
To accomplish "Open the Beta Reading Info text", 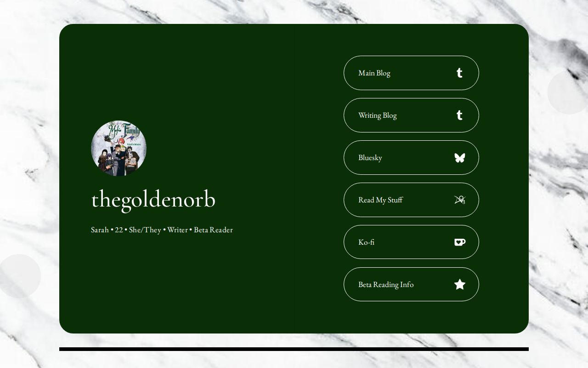I will coord(386,284).
